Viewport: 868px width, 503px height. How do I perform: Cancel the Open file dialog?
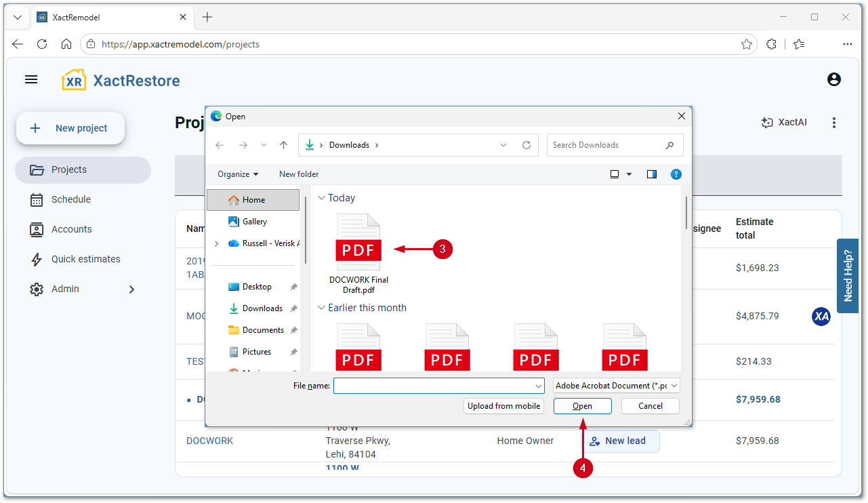tap(650, 406)
